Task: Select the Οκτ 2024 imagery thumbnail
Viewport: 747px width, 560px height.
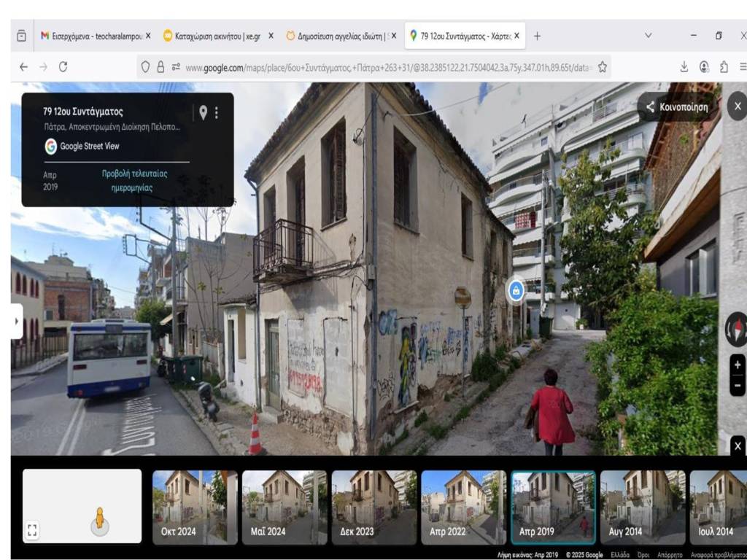Action: [194, 507]
